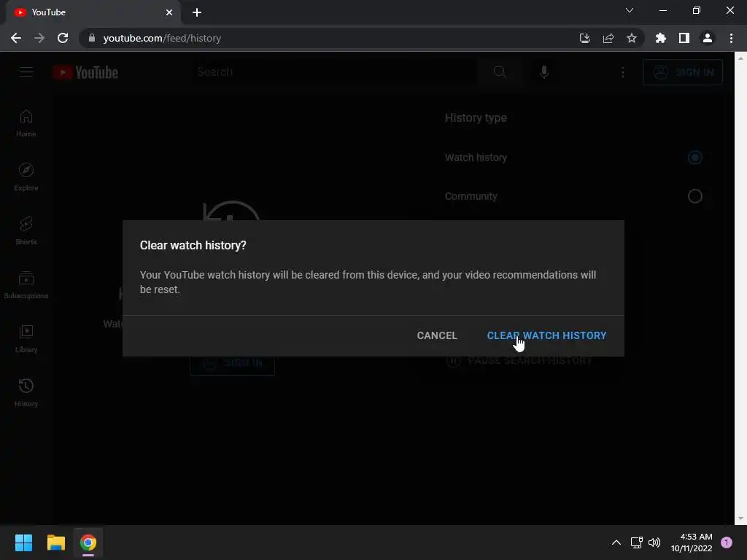View site information via the lock icon
The height and width of the screenshot is (560, 747).
pos(92,38)
